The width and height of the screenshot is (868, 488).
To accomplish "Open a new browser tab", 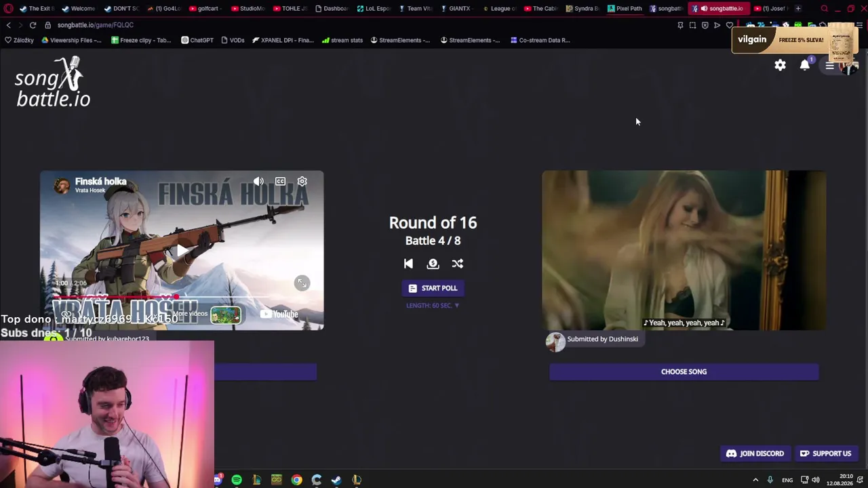I will [x=797, y=9].
